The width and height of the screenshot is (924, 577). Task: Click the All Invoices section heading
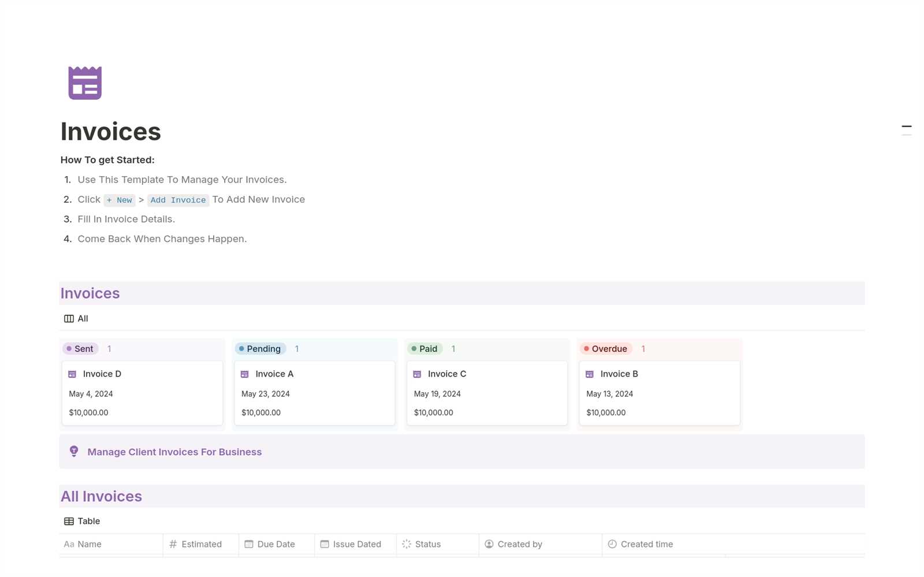click(101, 497)
